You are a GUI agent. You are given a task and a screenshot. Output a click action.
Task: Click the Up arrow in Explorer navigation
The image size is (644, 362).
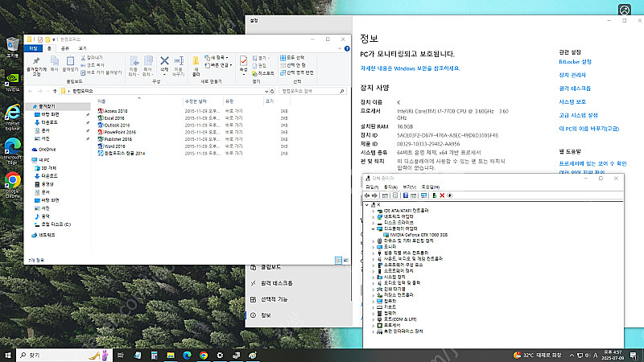(55, 91)
